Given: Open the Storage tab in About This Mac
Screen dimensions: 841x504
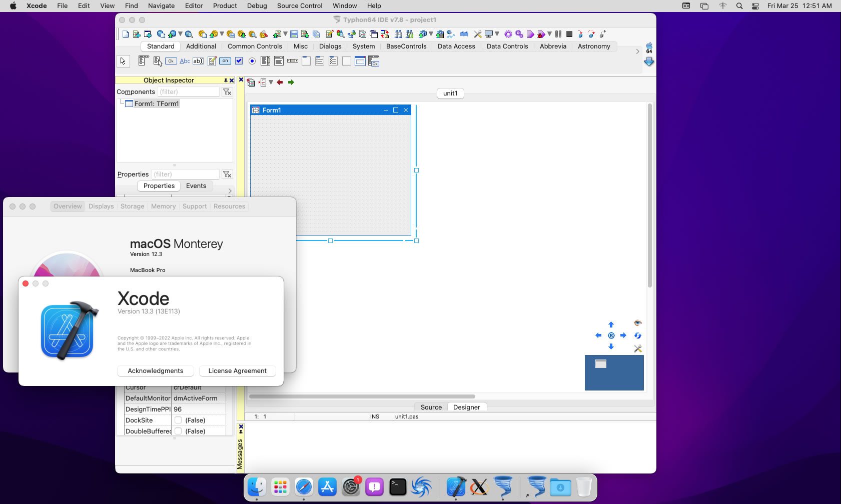Looking at the screenshot, I should pos(132,206).
